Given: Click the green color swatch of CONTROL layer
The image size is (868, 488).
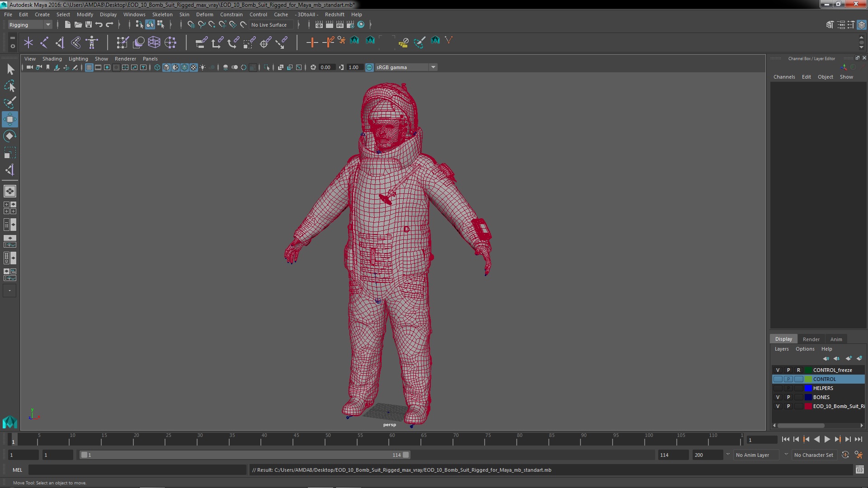Looking at the screenshot, I should pos(808,379).
